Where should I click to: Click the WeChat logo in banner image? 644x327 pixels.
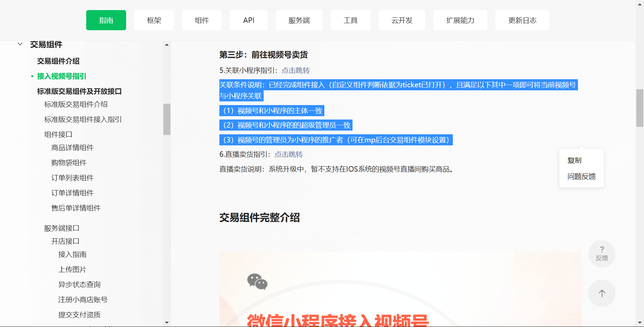coord(257,281)
